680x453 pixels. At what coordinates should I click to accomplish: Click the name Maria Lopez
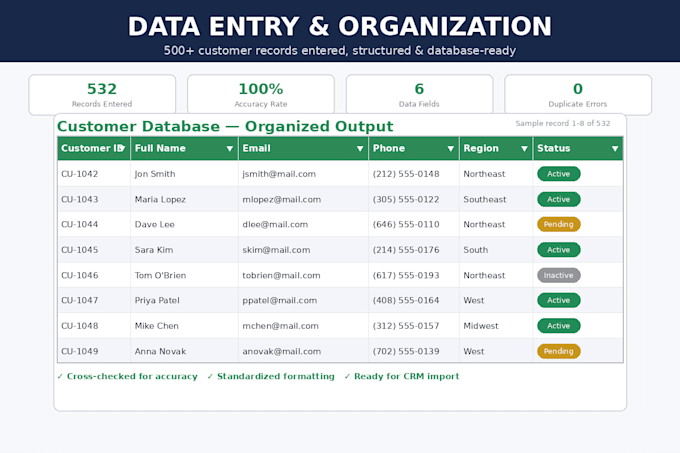click(x=160, y=199)
